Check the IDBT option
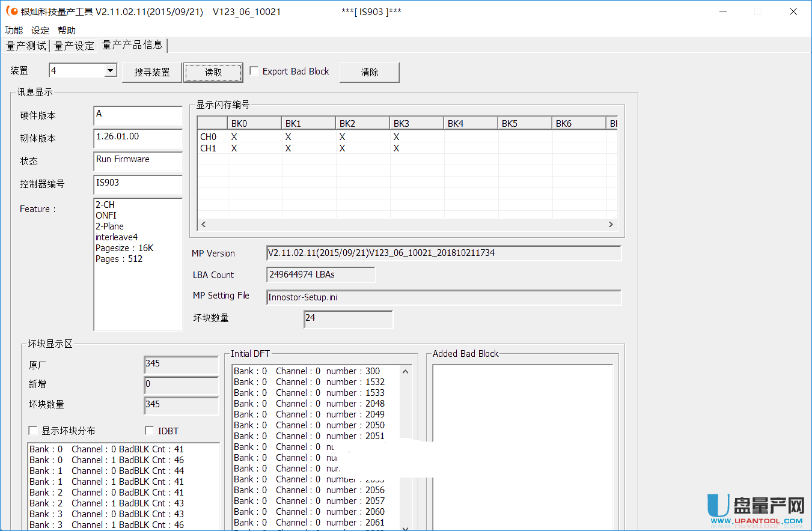Viewport: 812px width, 531px height. click(150, 431)
